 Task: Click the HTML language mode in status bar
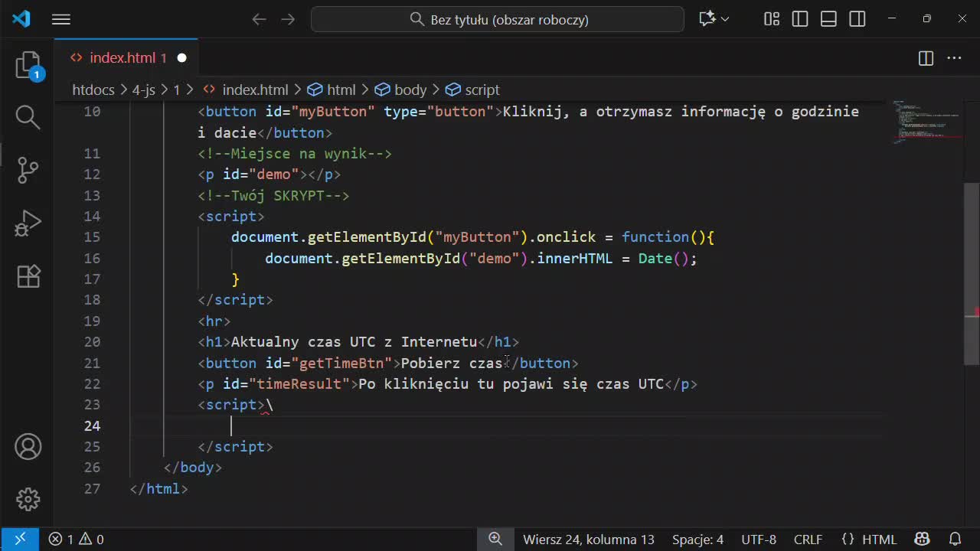click(x=869, y=540)
